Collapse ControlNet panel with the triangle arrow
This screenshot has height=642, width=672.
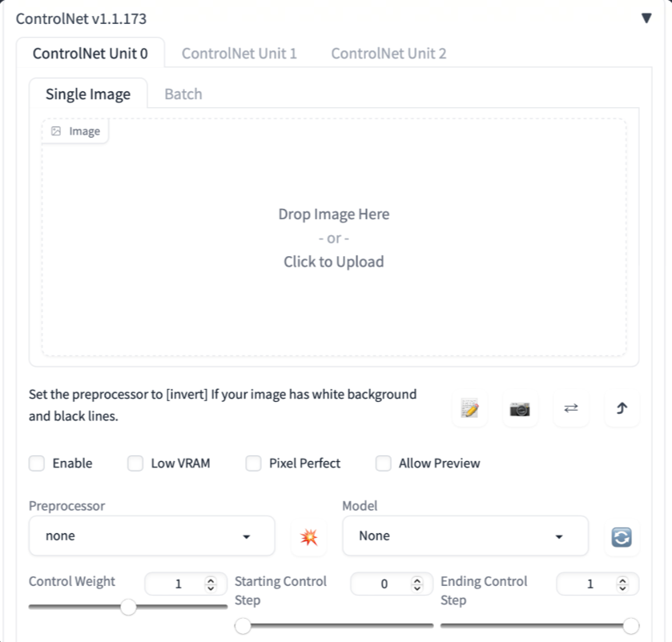click(646, 18)
